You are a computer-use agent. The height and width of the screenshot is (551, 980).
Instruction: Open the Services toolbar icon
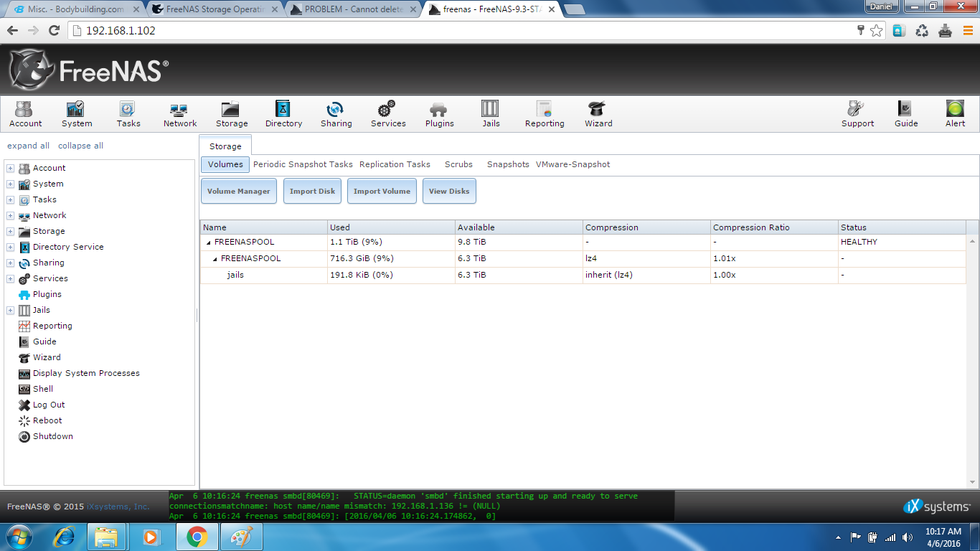pos(387,114)
